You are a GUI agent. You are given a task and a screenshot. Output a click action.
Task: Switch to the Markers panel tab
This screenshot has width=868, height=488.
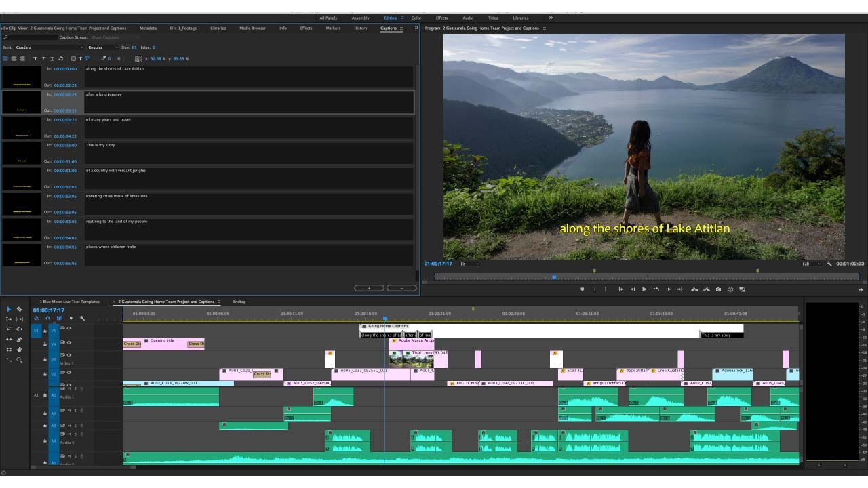coord(333,28)
